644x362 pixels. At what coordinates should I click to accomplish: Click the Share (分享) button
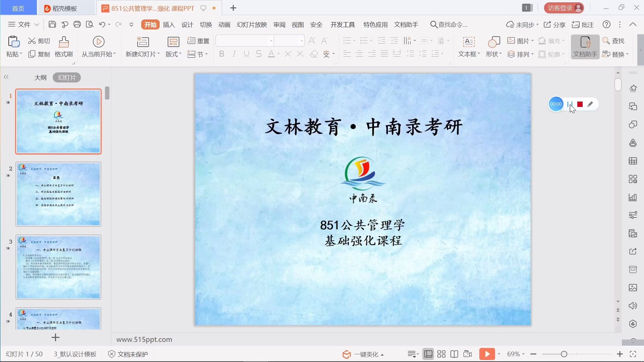pyautogui.click(x=554, y=24)
